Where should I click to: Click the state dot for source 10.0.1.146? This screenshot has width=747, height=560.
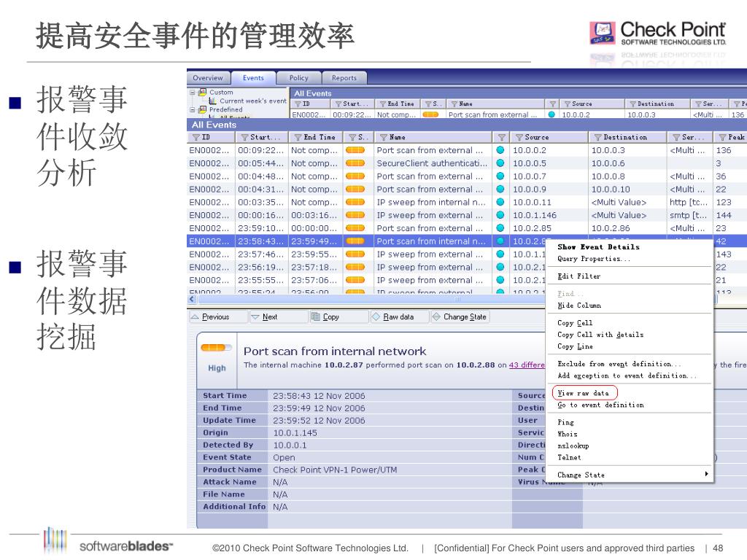[x=500, y=215]
